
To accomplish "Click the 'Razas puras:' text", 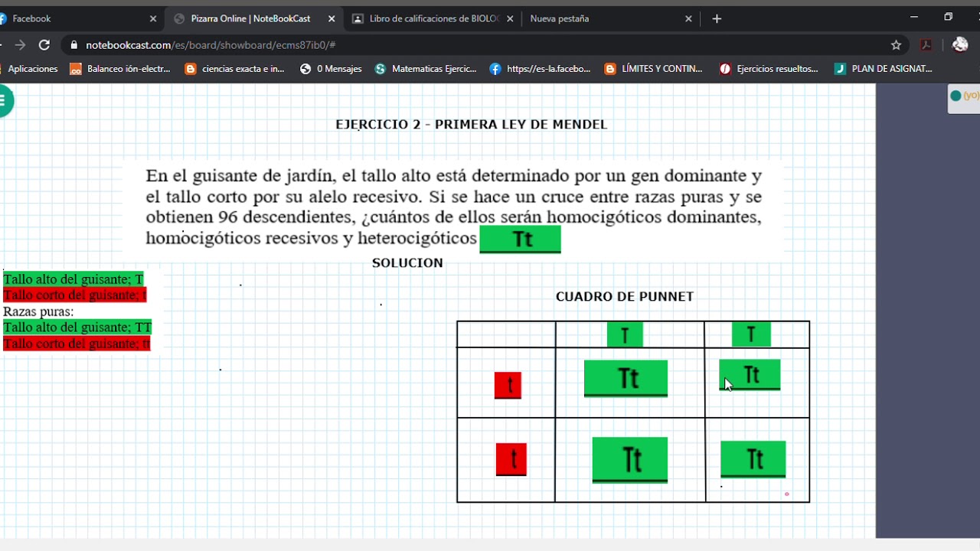I will 38,311.
